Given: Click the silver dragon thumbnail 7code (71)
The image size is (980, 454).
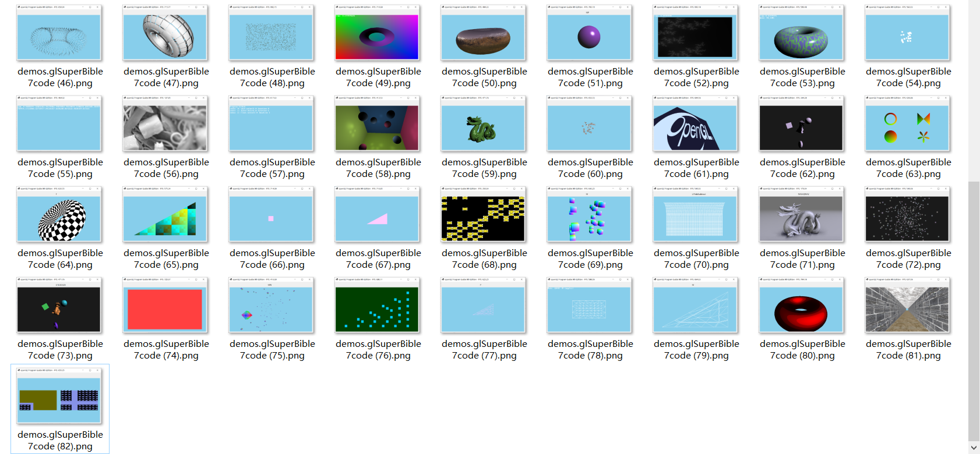Looking at the screenshot, I should (x=801, y=218).
